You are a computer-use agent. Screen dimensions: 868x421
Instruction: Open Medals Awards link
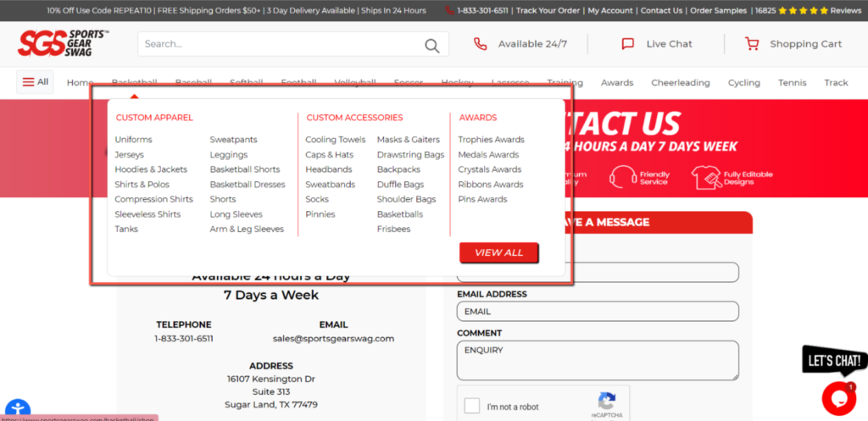(488, 154)
